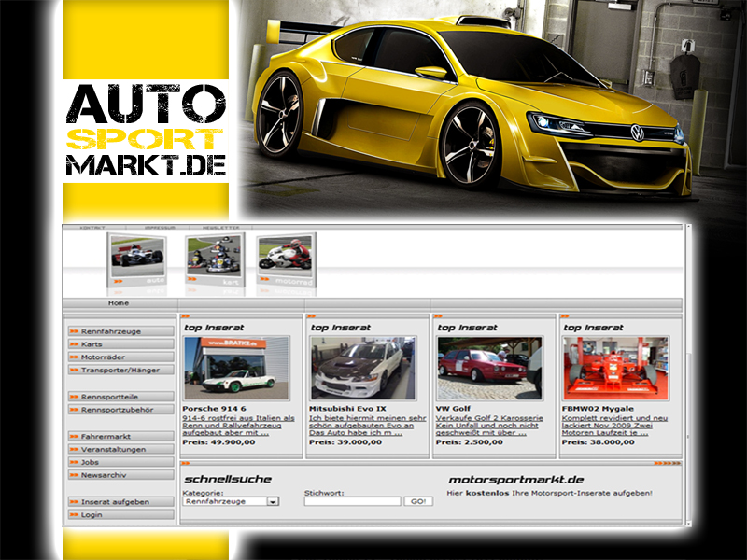The width and height of the screenshot is (747, 560).
Task: Focus the Stichwort search field
Action: click(x=353, y=501)
